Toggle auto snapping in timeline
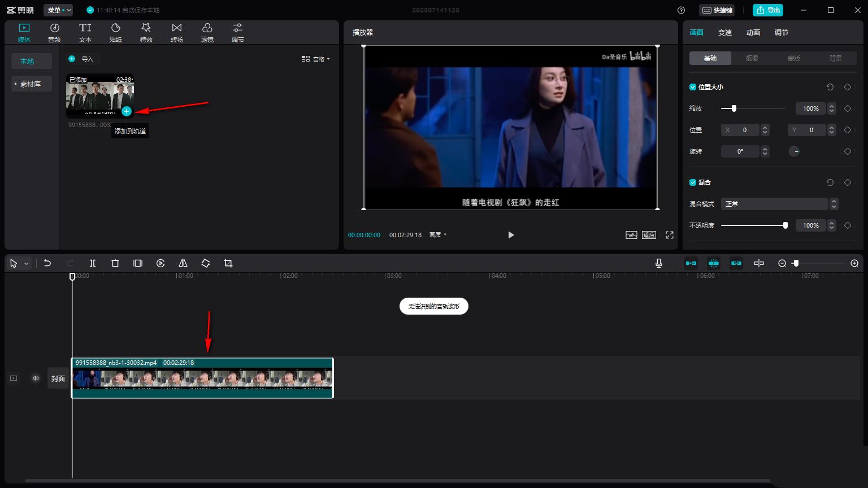Viewport: 868px width, 488px height. (714, 263)
